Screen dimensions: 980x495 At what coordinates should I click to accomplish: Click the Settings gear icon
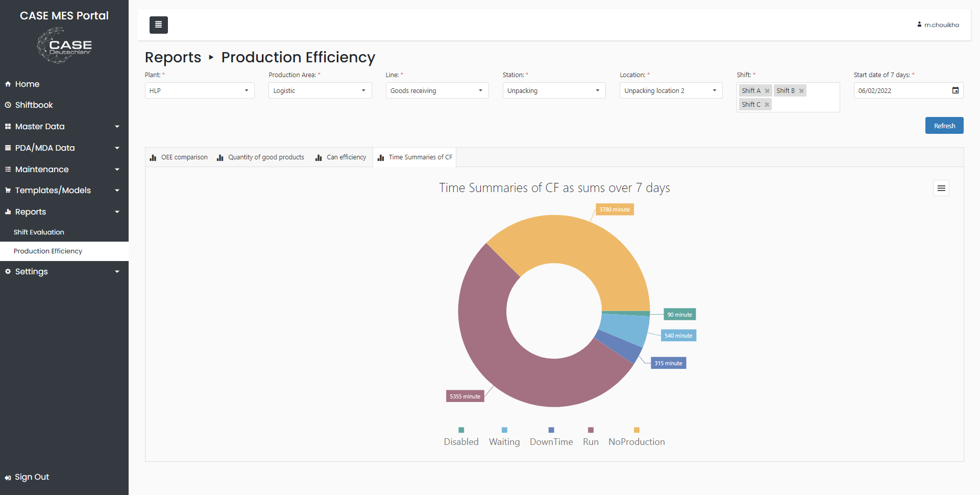click(8, 271)
